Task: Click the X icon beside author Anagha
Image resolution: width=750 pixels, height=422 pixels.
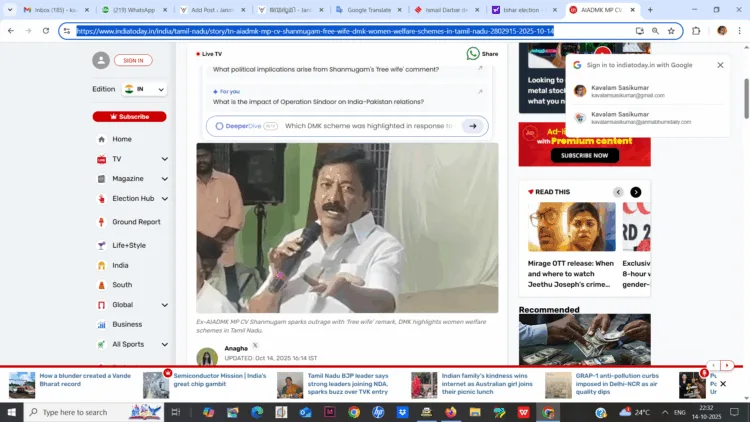Action: pos(255,345)
